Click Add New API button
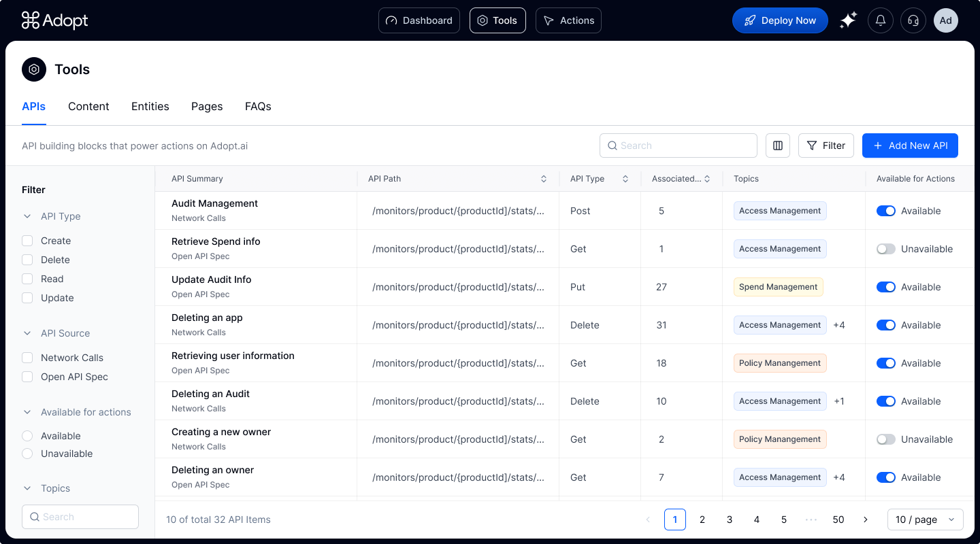 coord(910,146)
